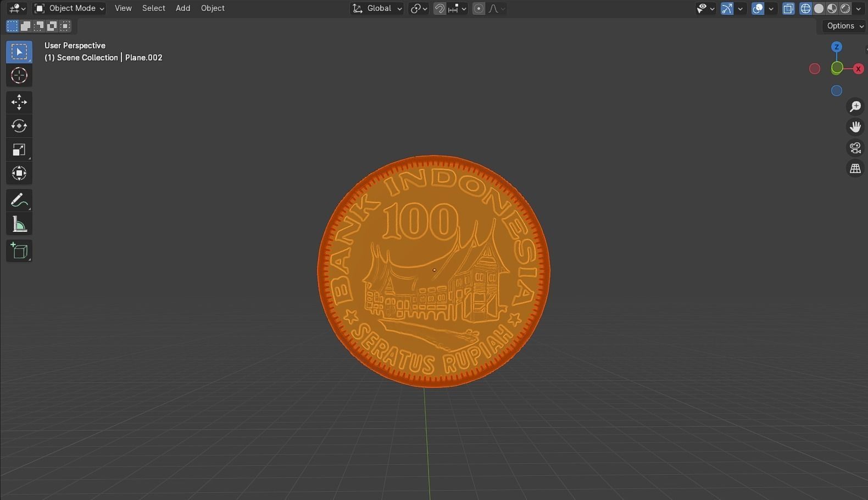Select the Scale tool
Viewport: 868px width, 500px height.
tap(19, 149)
